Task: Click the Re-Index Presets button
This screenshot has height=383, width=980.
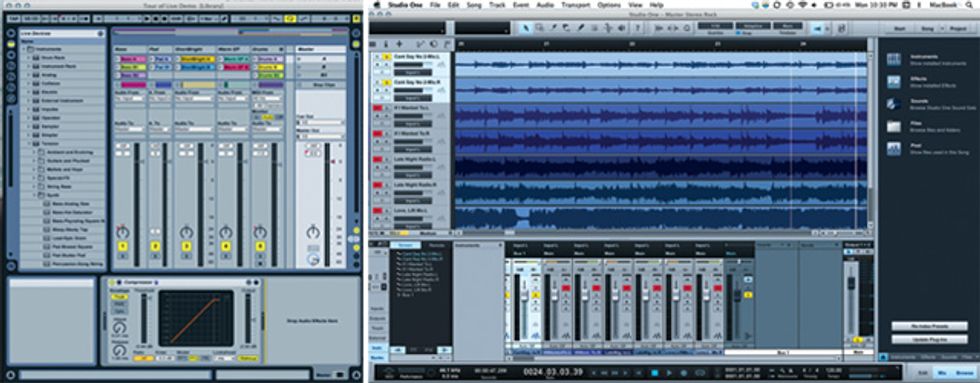Action: coord(929,326)
